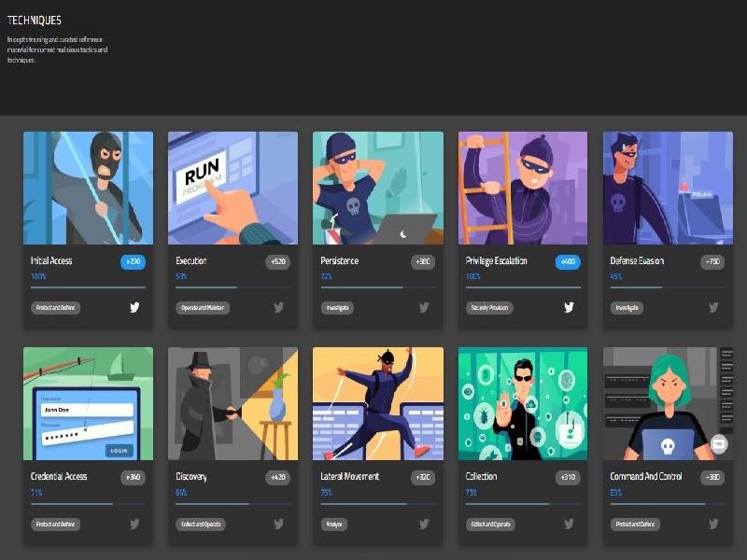Viewport: 747px width, 560px height.
Task: Click the Persistence progress bar
Action: coord(378,287)
